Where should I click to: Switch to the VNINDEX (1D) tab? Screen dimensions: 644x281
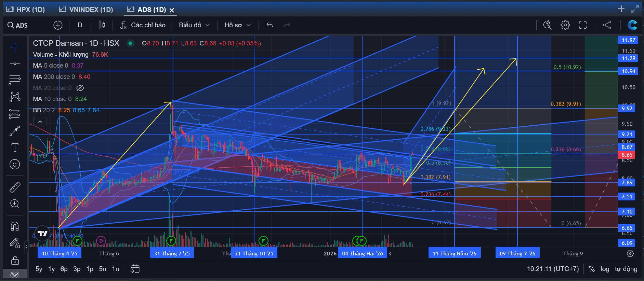click(86, 10)
